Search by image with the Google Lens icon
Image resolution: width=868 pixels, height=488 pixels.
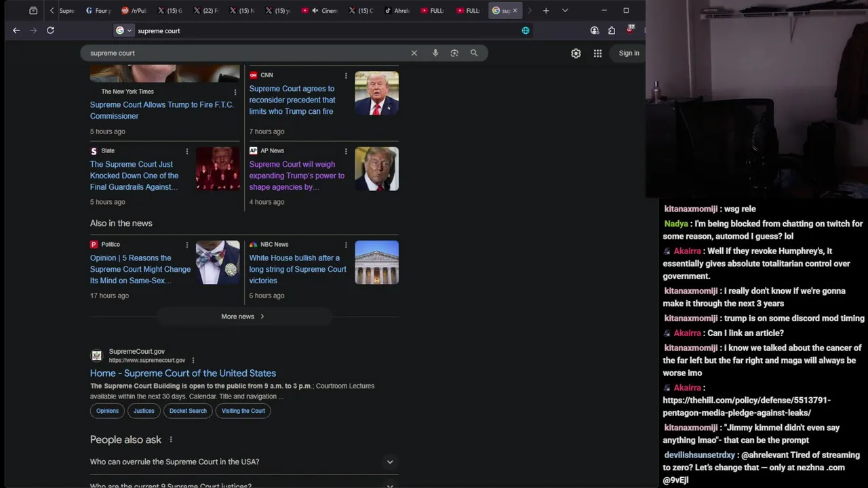(x=454, y=53)
